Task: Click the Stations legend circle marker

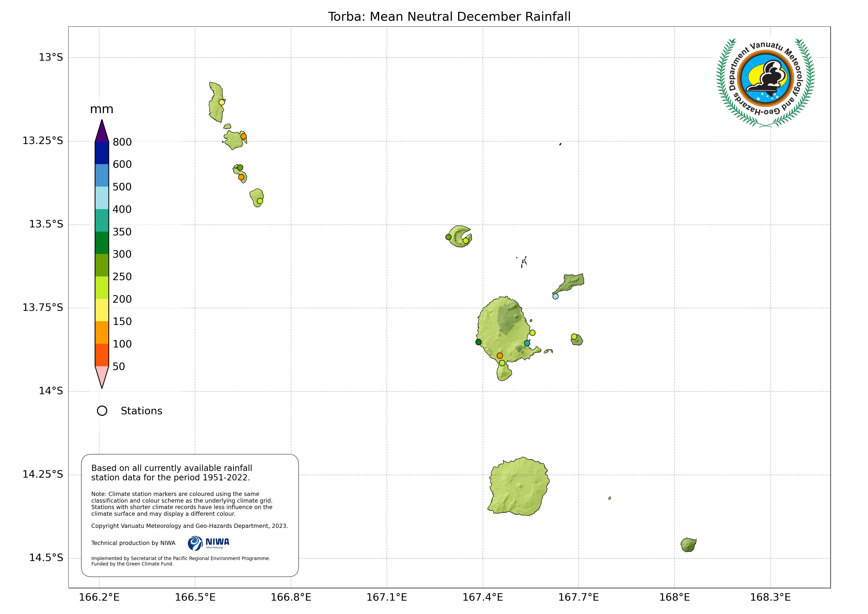Action: pos(102,411)
